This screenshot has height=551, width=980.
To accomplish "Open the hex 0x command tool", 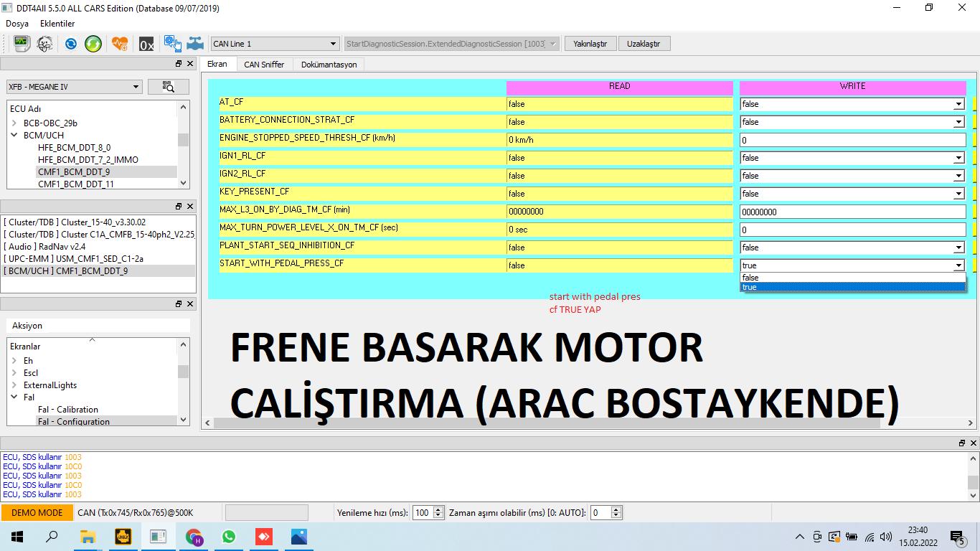I will [x=146, y=44].
